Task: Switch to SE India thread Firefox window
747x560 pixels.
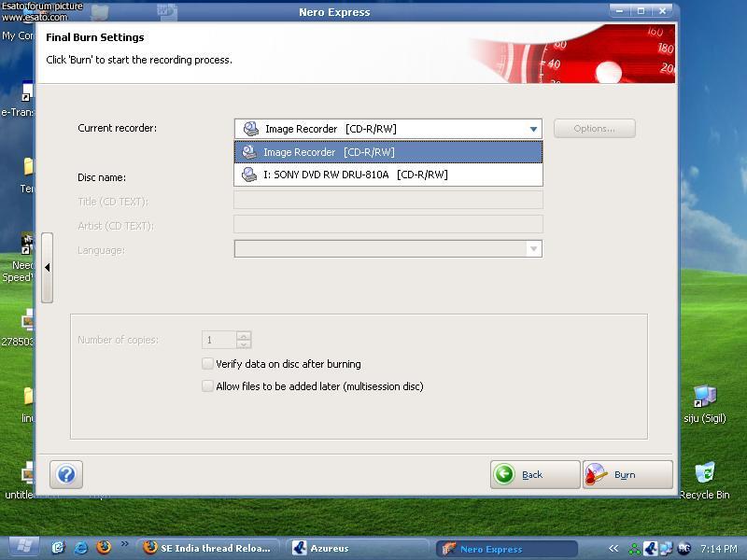Action: 208,548
